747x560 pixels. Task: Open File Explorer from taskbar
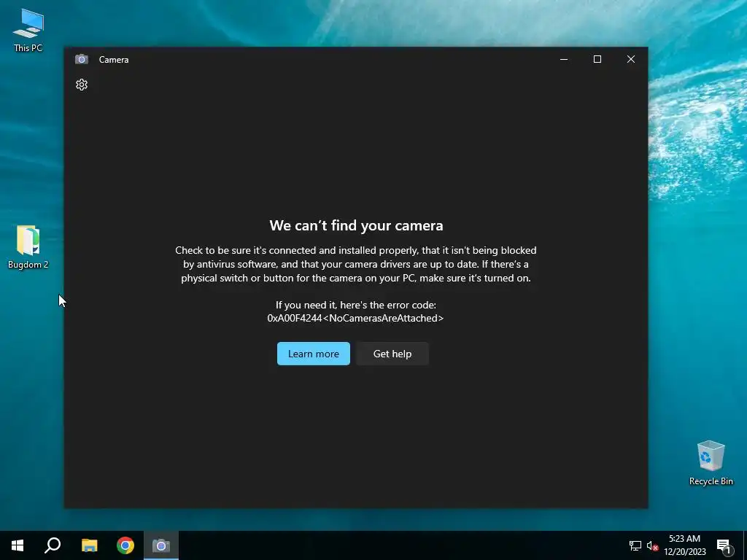point(89,545)
